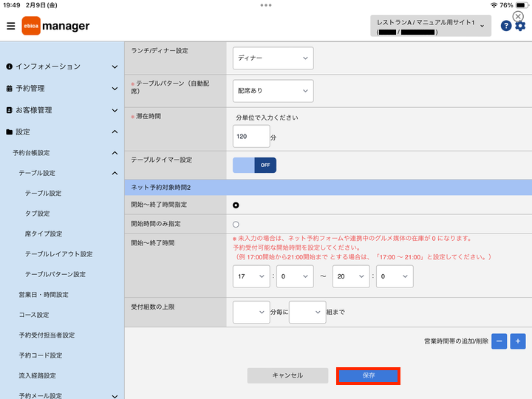Go to 流入経路設定 in the sidebar
Image resolution: width=532 pixels, height=399 pixels.
point(38,376)
